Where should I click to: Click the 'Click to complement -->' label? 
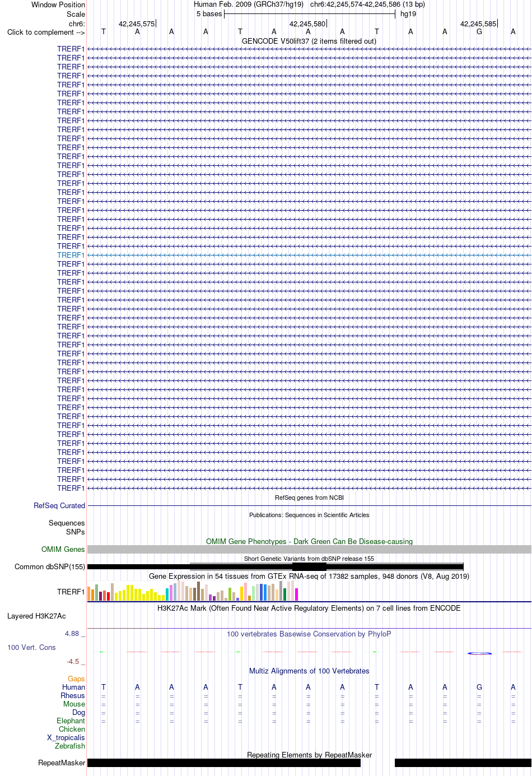46,32
